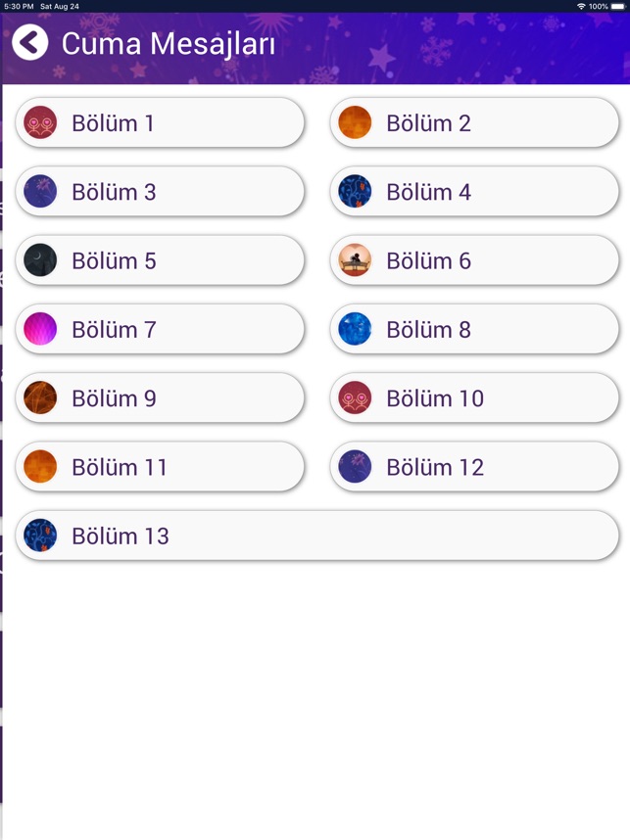Select the Bölüm 11 entry

click(x=160, y=467)
